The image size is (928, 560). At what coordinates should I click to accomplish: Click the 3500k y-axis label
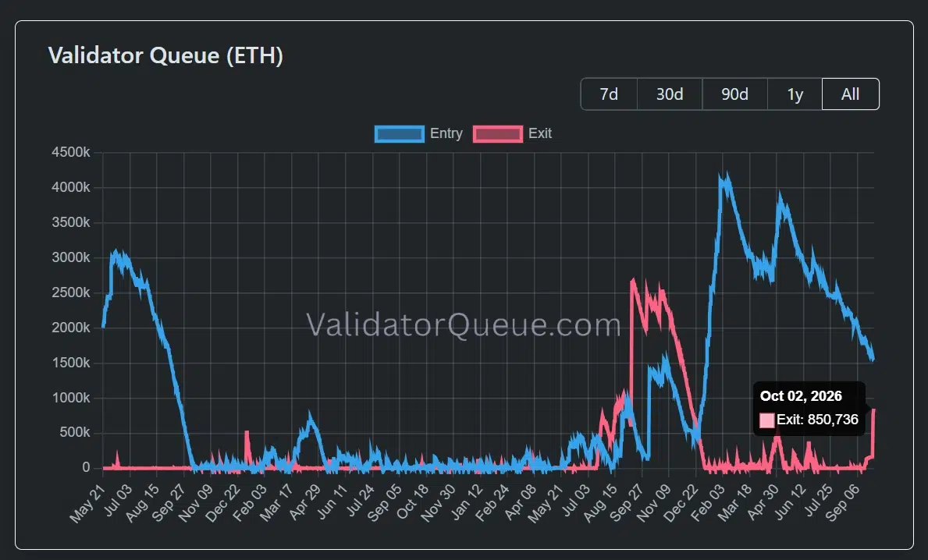click(x=71, y=222)
